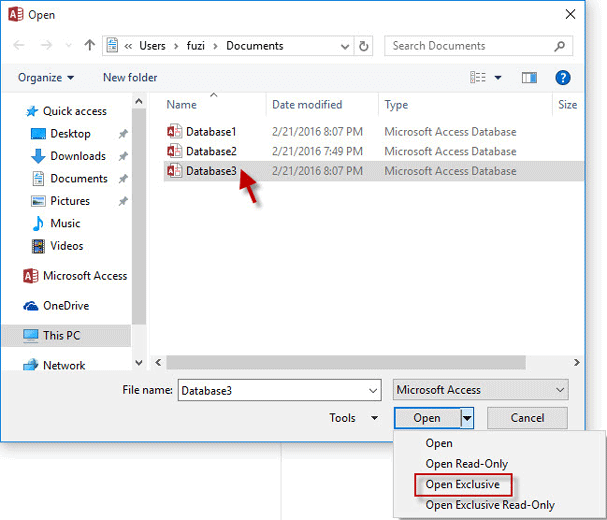Go up one folder level
This screenshot has width=607, height=520.
(90, 45)
